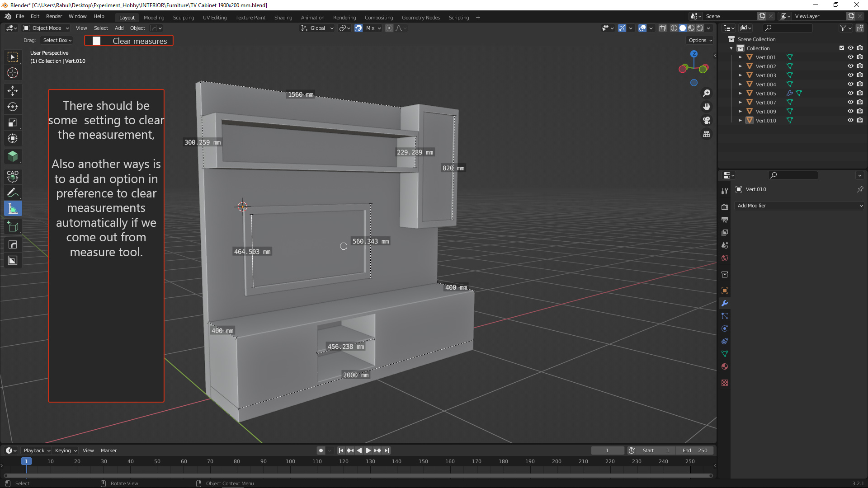Open the Modifier properties wrench tab

tap(725, 303)
